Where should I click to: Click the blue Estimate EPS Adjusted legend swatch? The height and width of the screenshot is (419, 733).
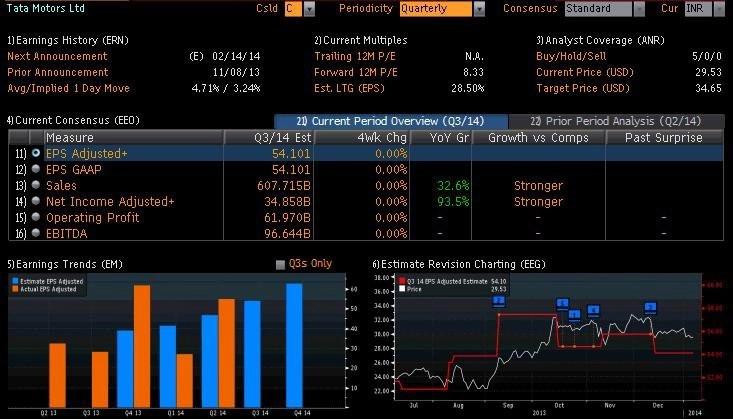[x=15, y=282]
